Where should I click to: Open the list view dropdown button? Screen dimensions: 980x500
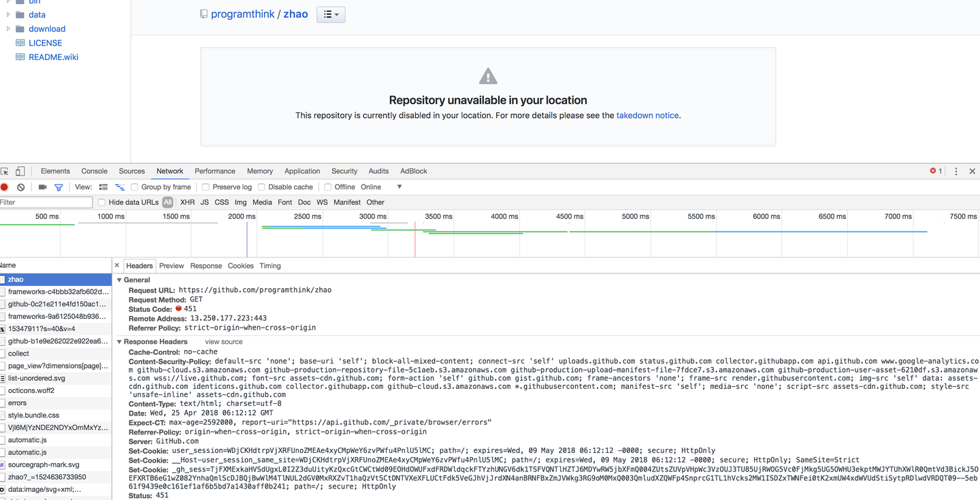331,14
